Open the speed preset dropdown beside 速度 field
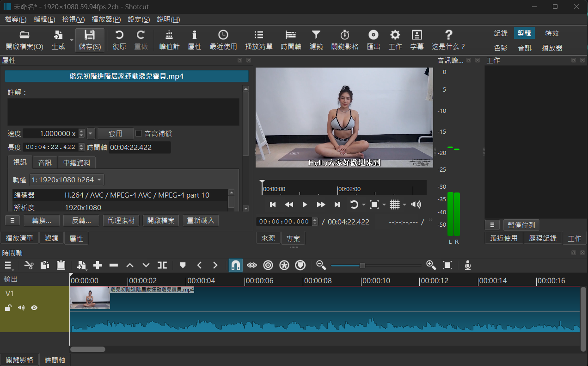This screenshot has height=366, width=588. [x=91, y=133]
